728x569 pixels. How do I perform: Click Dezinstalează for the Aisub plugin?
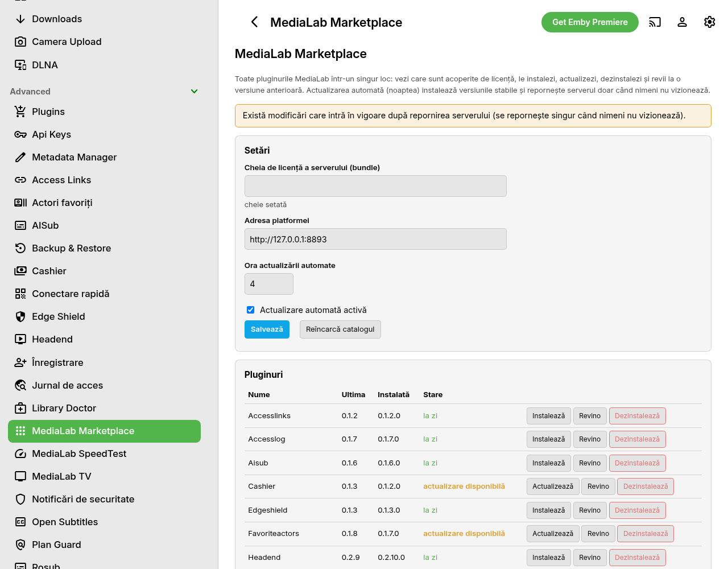click(637, 463)
